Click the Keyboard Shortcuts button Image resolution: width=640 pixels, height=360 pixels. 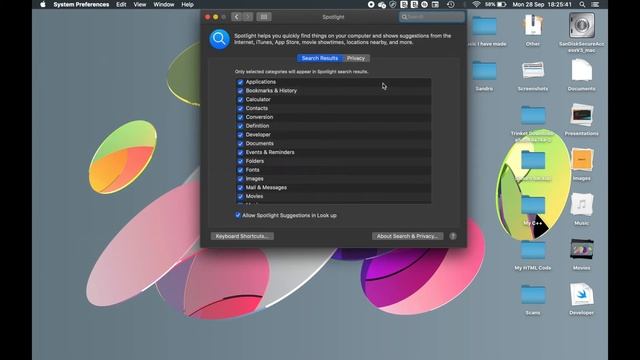tap(242, 236)
